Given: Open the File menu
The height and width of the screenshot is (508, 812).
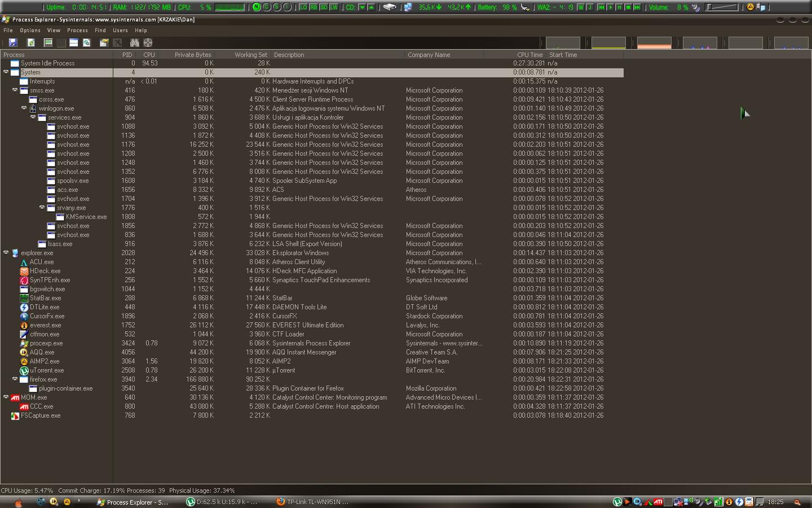Looking at the screenshot, I should 8,30.
